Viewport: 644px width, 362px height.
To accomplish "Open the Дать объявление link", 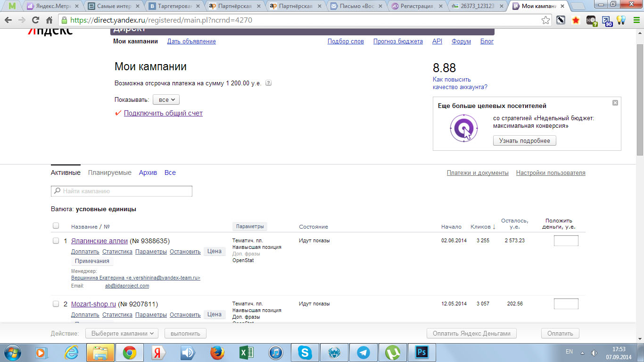I will pos(191,41).
